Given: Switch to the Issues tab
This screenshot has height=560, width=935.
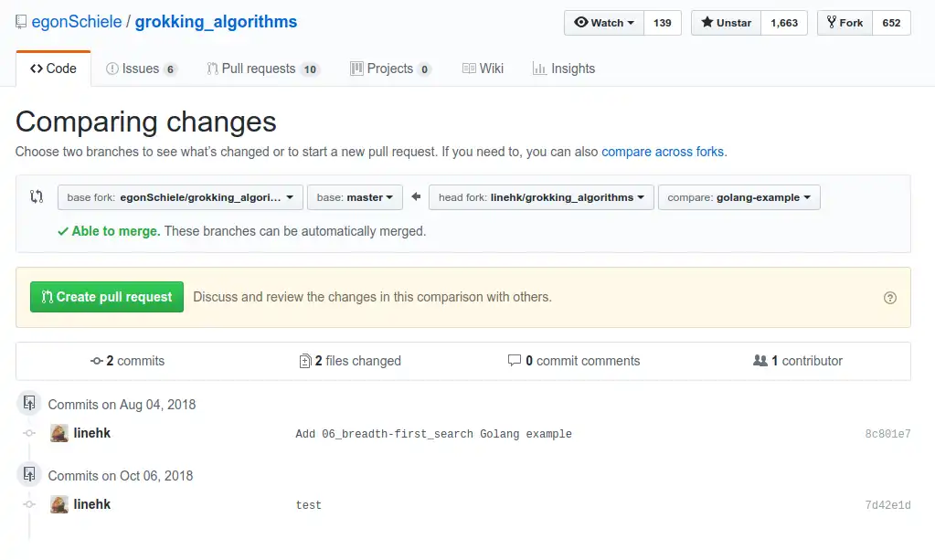Looking at the screenshot, I should click(142, 68).
